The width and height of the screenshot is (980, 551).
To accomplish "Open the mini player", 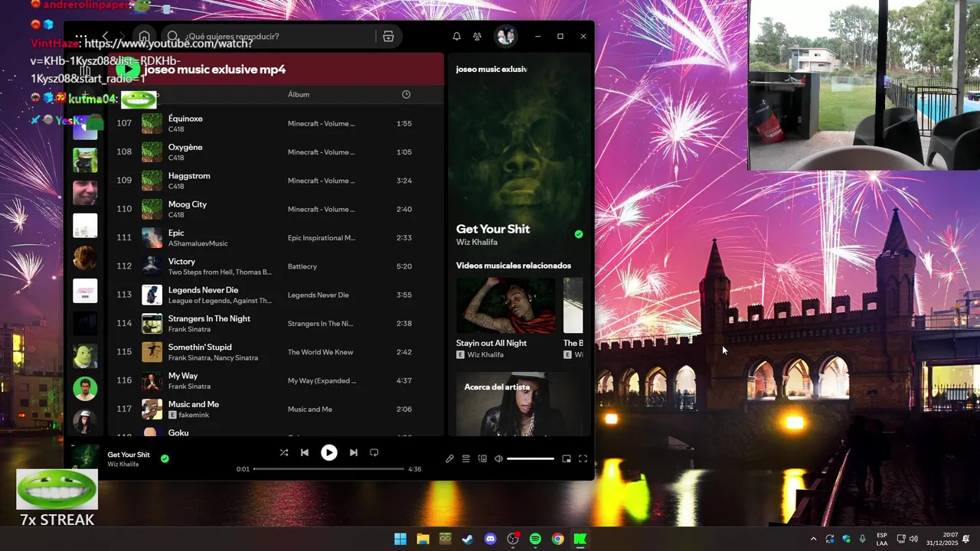I will pyautogui.click(x=567, y=458).
